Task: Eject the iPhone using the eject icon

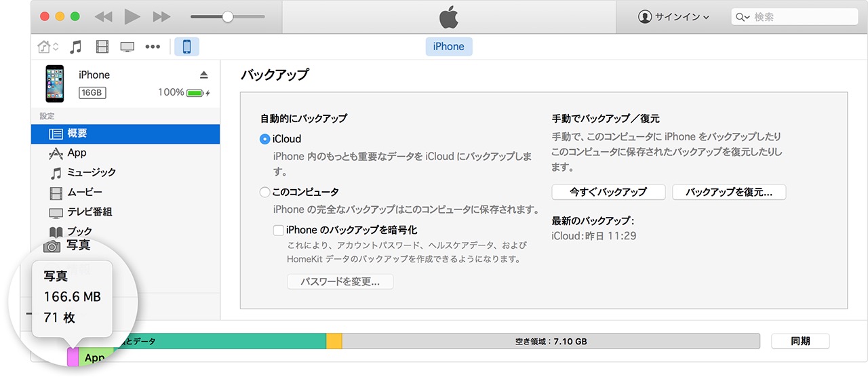Action: click(x=204, y=75)
